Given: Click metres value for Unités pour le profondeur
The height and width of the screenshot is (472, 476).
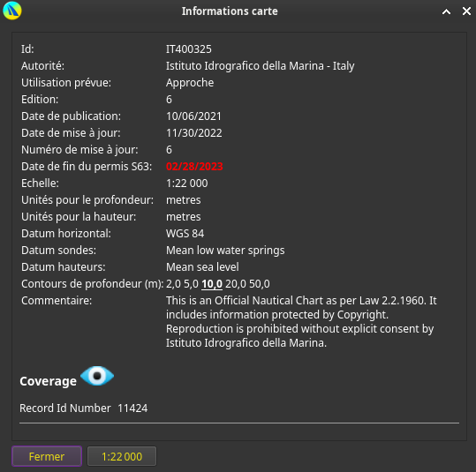Looking at the screenshot, I should tap(184, 200).
